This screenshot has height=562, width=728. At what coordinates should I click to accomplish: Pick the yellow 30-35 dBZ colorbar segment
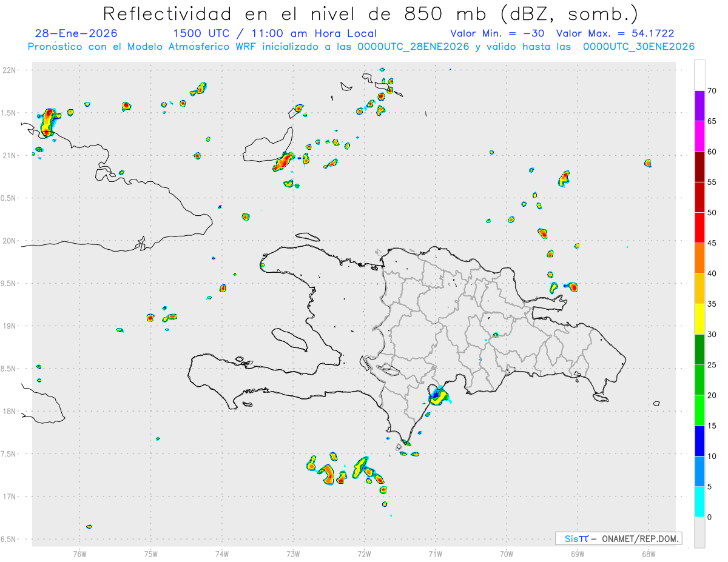(700, 319)
